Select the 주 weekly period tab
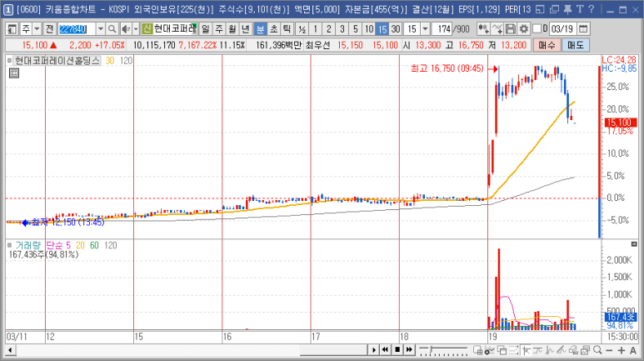 coord(219,29)
